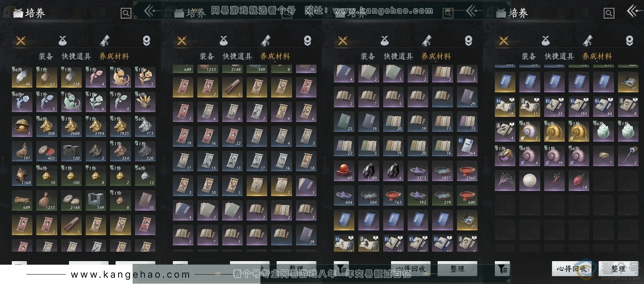Select the gold ore with count 1925
Viewport: 644px width, 284px height.
(120, 126)
